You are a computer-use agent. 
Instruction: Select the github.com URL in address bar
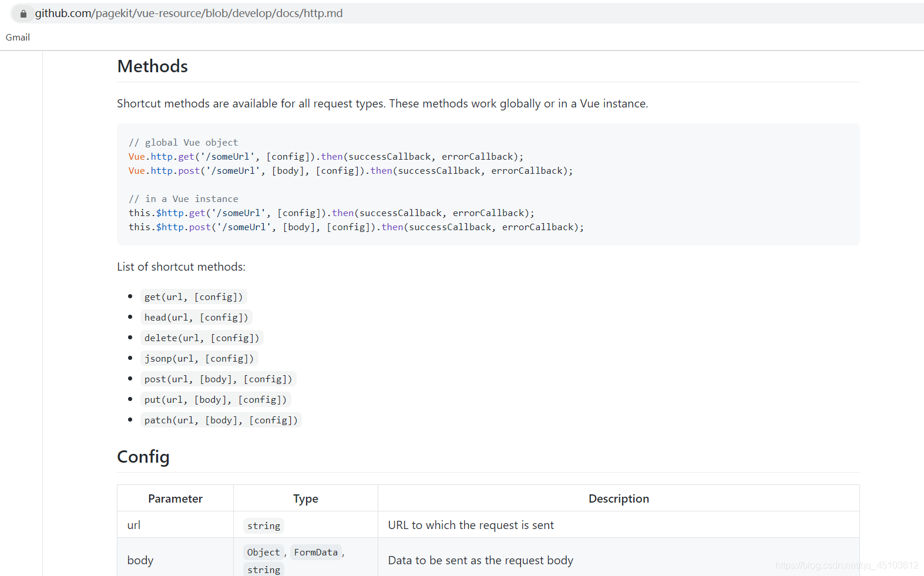[x=189, y=14]
